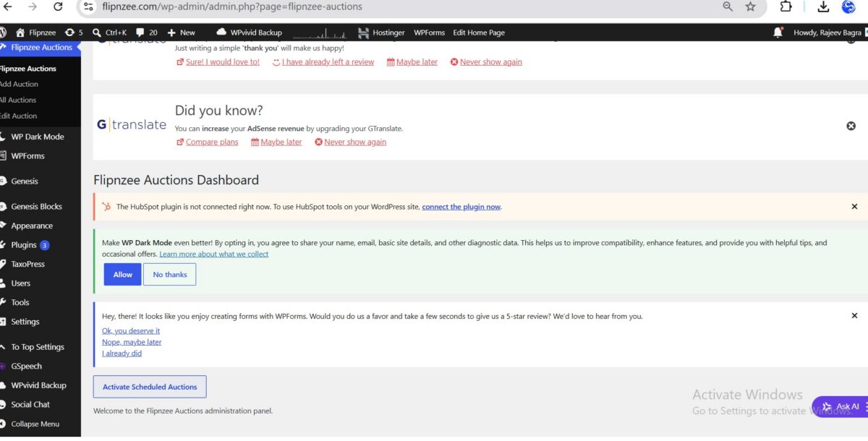Click the WordPress logo in admin bar
Viewport: 868px width, 441px height.
point(4,33)
